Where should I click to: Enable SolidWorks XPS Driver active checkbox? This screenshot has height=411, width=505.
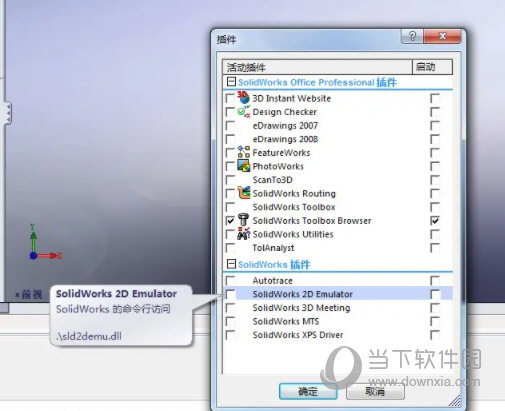(x=230, y=335)
